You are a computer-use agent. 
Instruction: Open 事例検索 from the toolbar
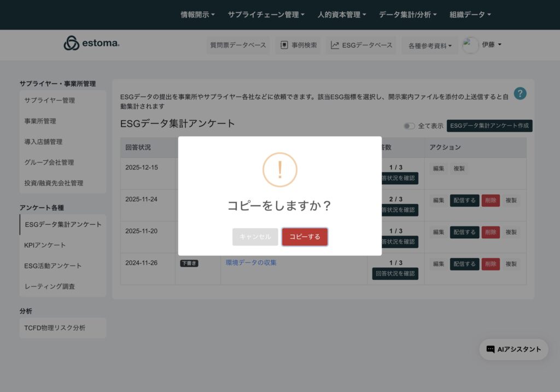298,45
